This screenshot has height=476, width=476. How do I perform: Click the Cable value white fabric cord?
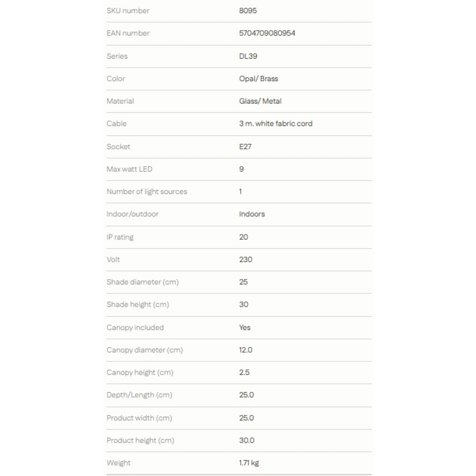(276, 123)
